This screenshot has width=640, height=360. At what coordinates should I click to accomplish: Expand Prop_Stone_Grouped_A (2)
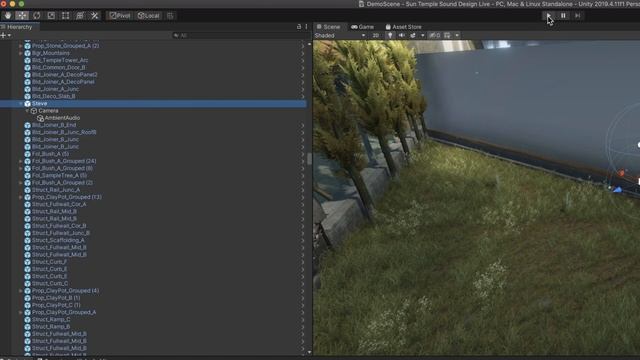20,46
